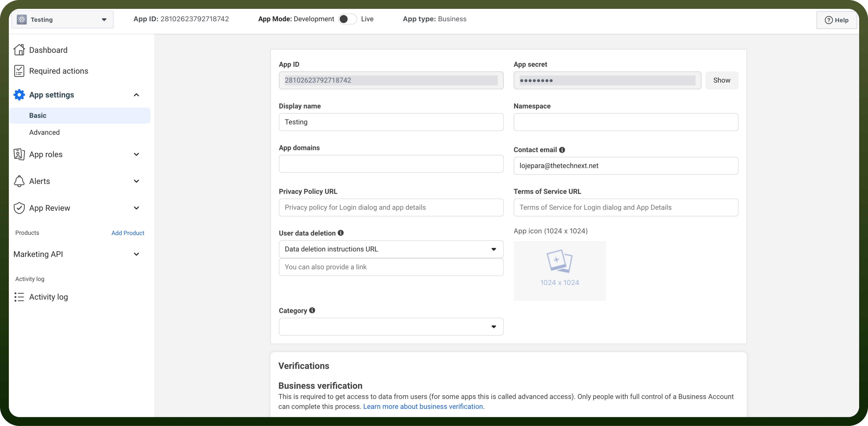Click the Add Product link
The height and width of the screenshot is (426, 868).
pyautogui.click(x=128, y=233)
